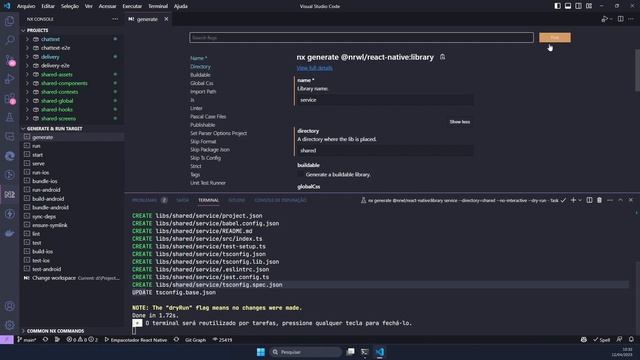This screenshot has width=640, height=360.
Task: Open editor more actions ellipsis
Action: pyautogui.click(x=631, y=19)
